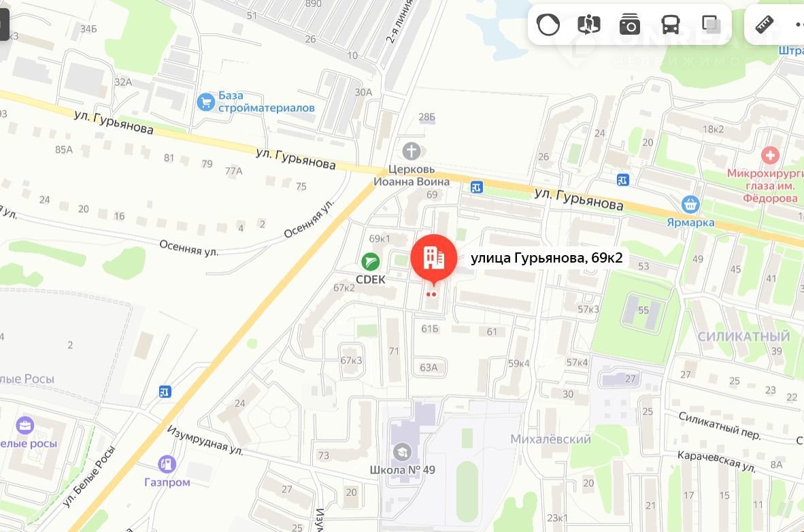Click Белые росы briefcase marker
Image resolution: width=804 pixels, height=532 pixels.
[24, 425]
